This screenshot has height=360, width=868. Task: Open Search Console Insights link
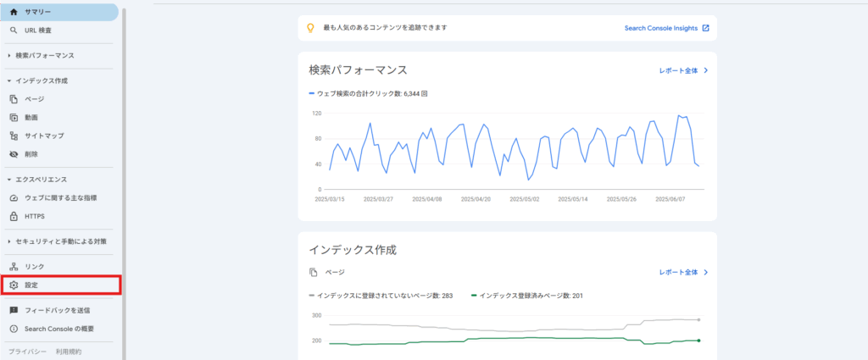click(x=666, y=28)
